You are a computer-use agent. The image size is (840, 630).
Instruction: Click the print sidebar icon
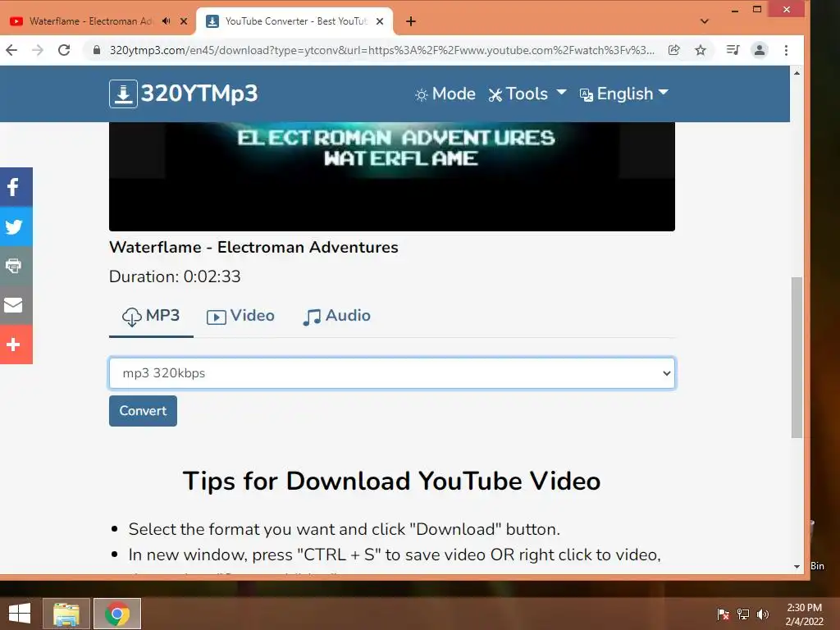(15, 266)
